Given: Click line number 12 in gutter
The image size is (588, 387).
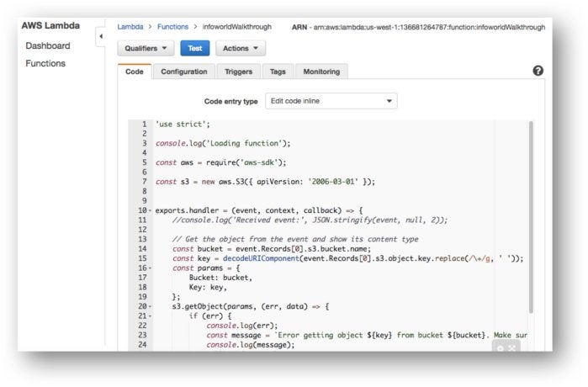Looking at the screenshot, I should point(142,230).
